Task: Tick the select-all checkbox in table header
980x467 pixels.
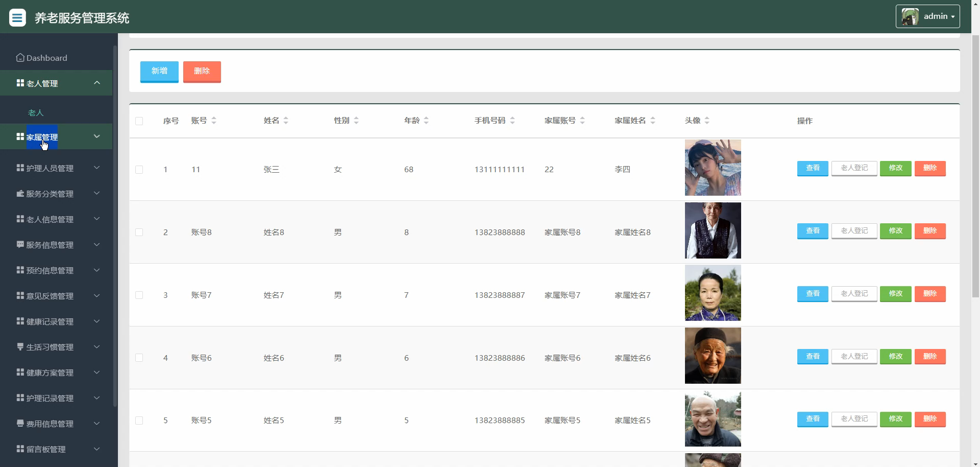Action: pos(139,121)
